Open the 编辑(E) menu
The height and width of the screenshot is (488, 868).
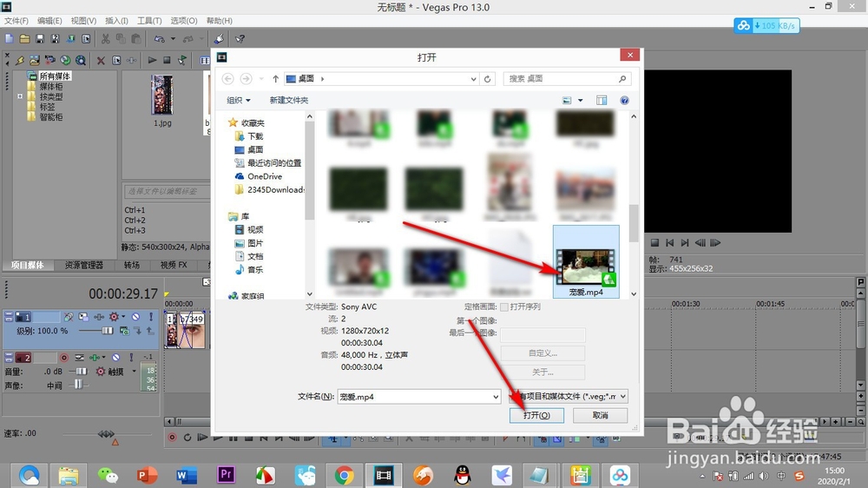point(49,21)
